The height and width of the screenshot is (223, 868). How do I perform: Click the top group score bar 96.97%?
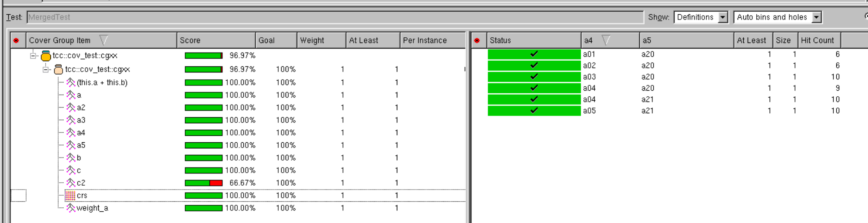point(203,56)
